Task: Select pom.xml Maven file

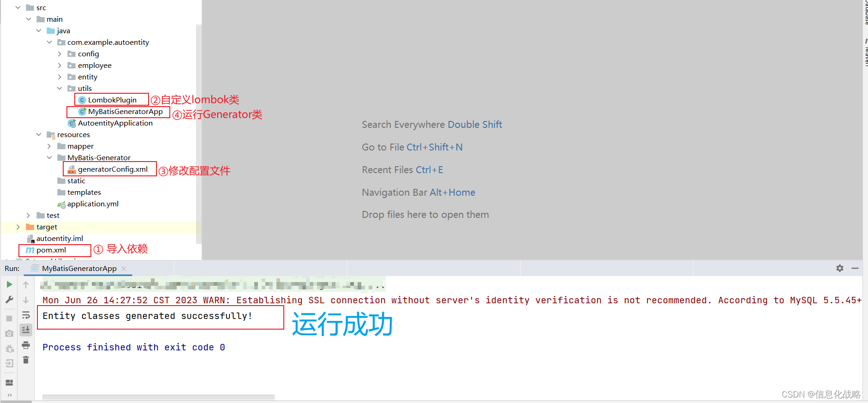Action: 51,250
